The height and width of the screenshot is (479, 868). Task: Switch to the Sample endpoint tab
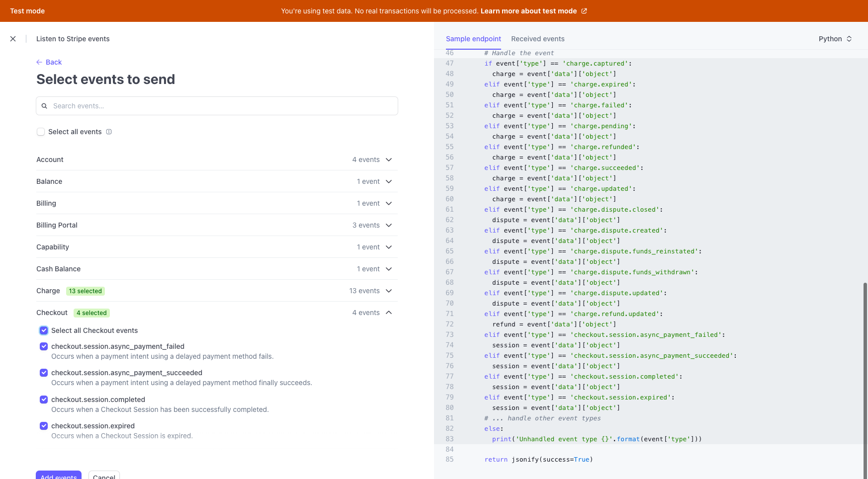(x=473, y=39)
